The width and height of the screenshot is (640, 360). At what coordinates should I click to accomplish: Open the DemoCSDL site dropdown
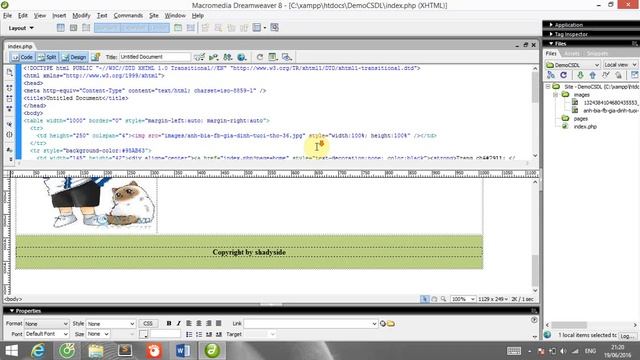(x=573, y=65)
